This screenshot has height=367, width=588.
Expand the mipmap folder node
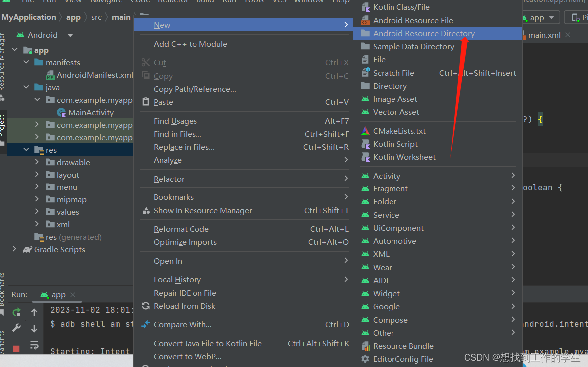(x=37, y=199)
